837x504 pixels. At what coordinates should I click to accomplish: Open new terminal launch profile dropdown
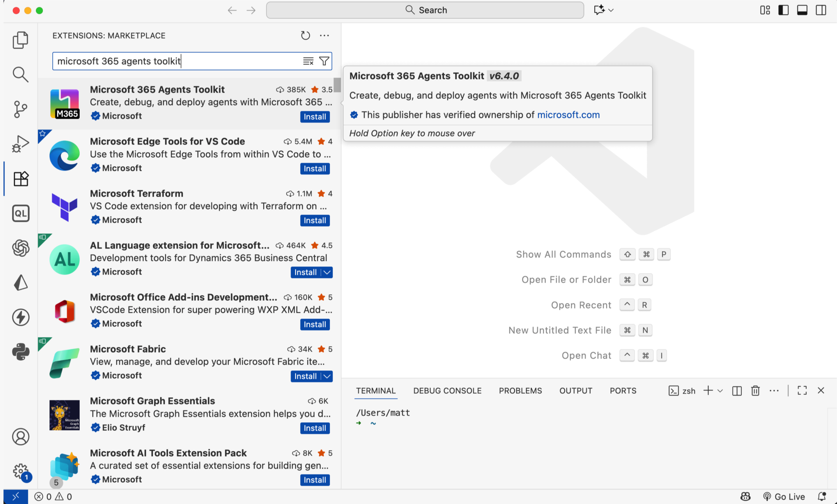[x=720, y=391]
